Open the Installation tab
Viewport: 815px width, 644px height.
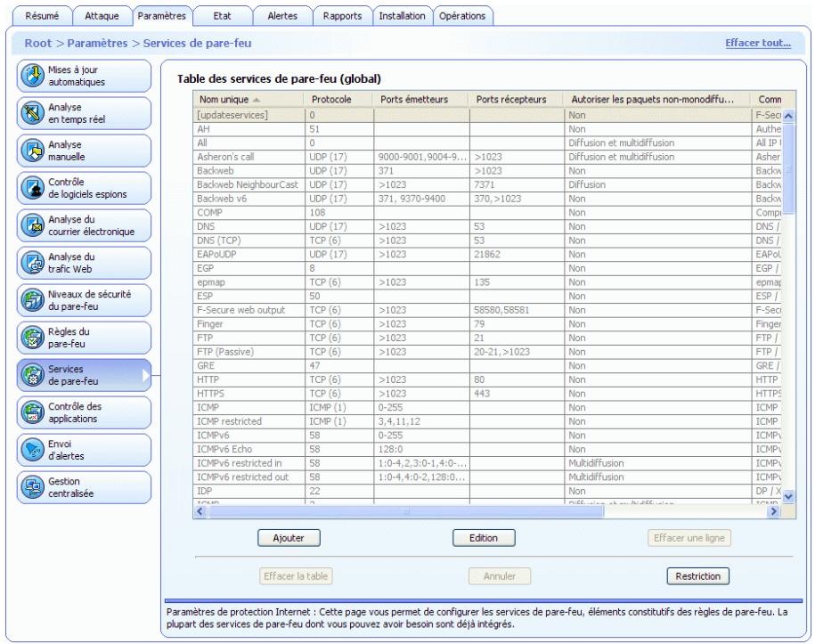(402, 16)
